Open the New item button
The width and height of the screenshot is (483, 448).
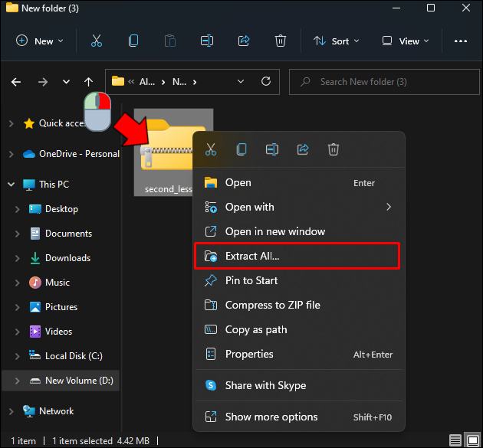39,41
